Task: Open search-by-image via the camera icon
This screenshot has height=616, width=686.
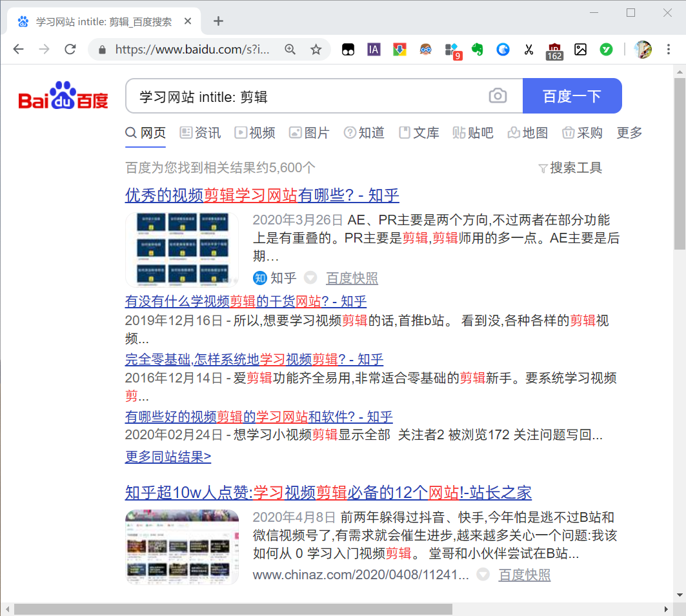Action: [x=498, y=95]
